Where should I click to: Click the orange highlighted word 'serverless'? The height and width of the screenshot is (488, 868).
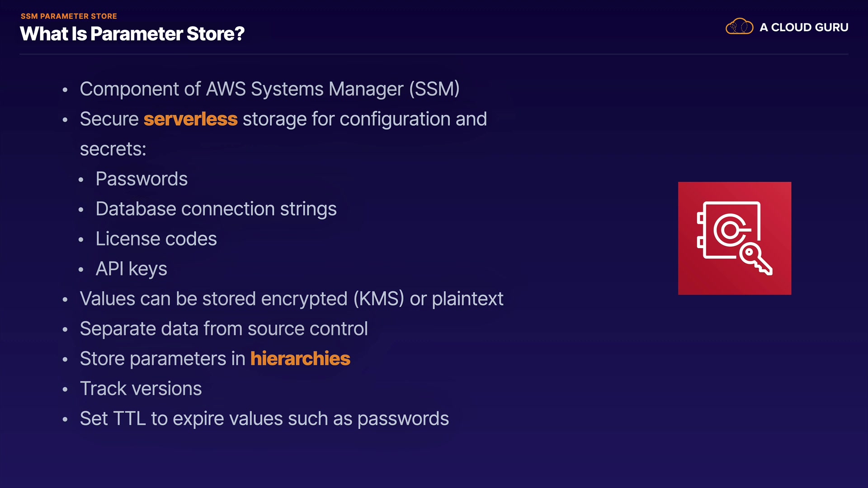pyautogui.click(x=190, y=119)
